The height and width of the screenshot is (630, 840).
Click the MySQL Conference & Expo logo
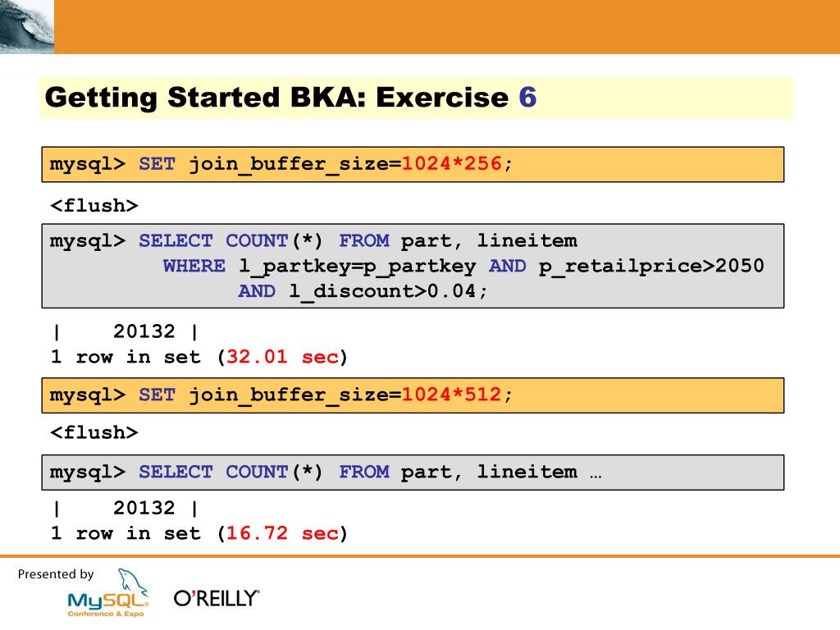pyautogui.click(x=108, y=594)
